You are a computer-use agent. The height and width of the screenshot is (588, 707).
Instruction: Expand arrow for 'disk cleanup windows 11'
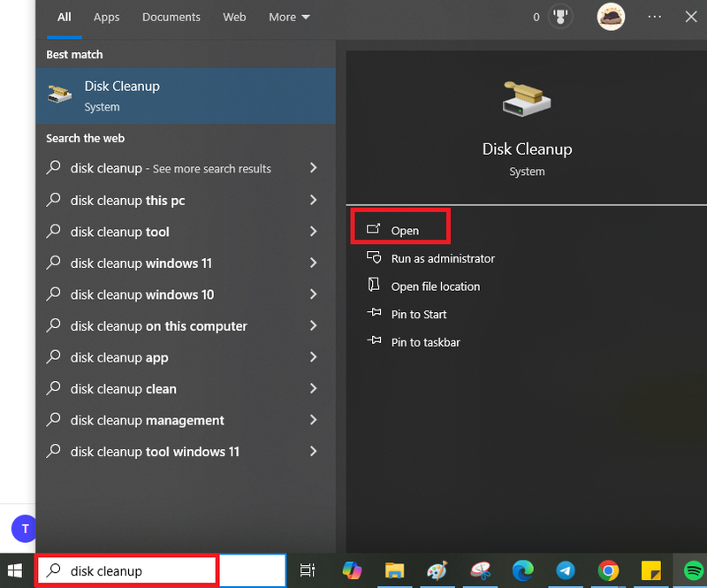point(314,263)
